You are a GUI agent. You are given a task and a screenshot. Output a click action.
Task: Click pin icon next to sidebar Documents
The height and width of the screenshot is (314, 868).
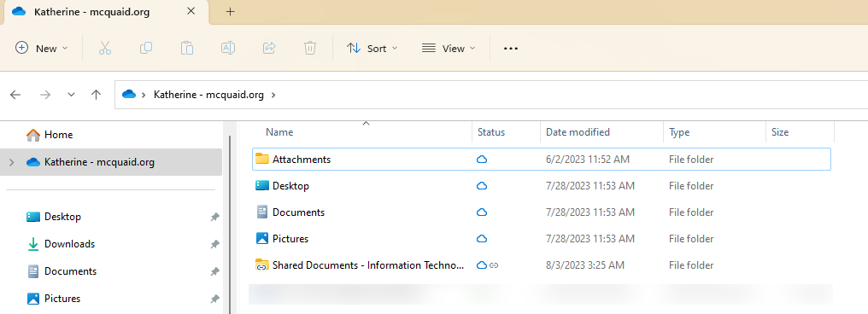(x=214, y=271)
